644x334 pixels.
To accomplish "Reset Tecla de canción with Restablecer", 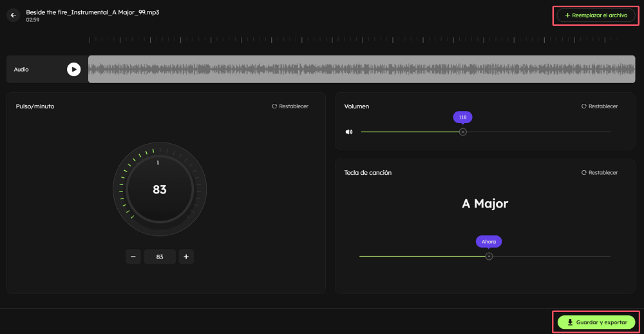I will tap(599, 173).
